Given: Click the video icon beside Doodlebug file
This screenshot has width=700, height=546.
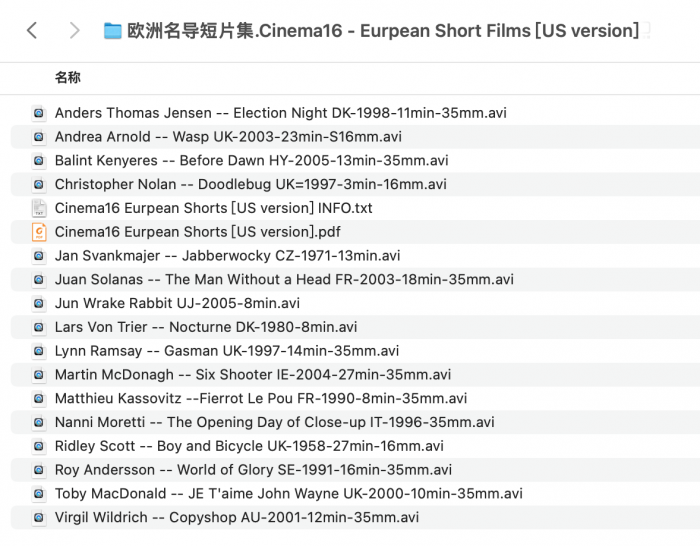Looking at the screenshot, I should pos(39,184).
